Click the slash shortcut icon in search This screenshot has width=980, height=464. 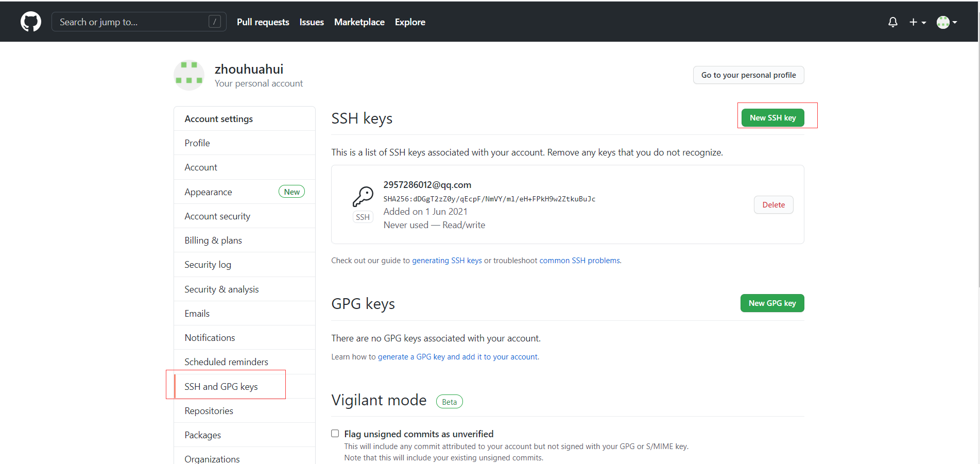(x=215, y=22)
